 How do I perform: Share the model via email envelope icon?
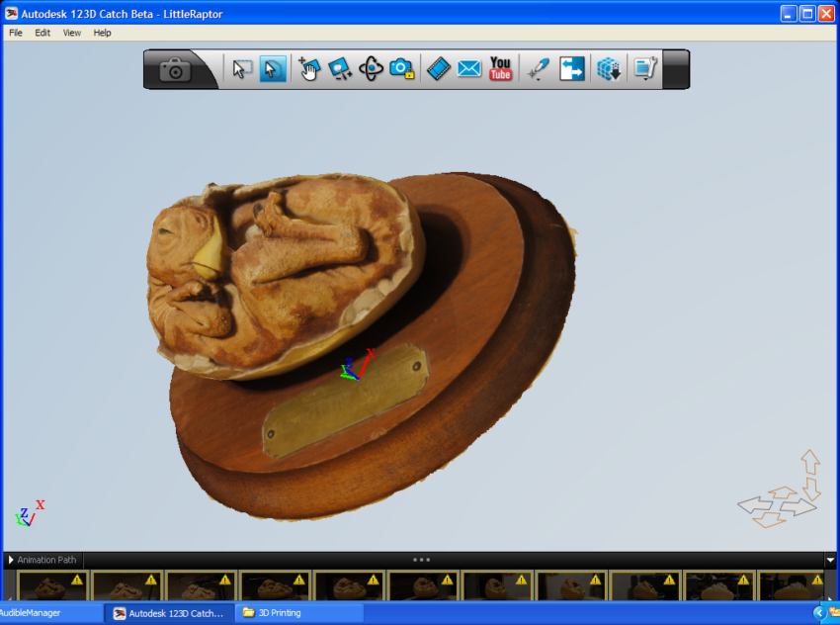469,69
